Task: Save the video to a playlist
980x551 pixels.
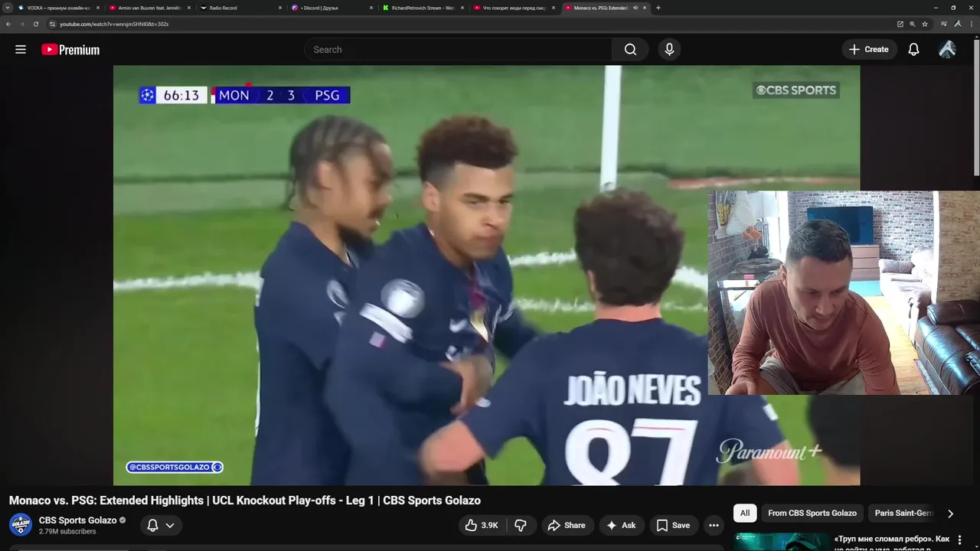Action: 673,525
